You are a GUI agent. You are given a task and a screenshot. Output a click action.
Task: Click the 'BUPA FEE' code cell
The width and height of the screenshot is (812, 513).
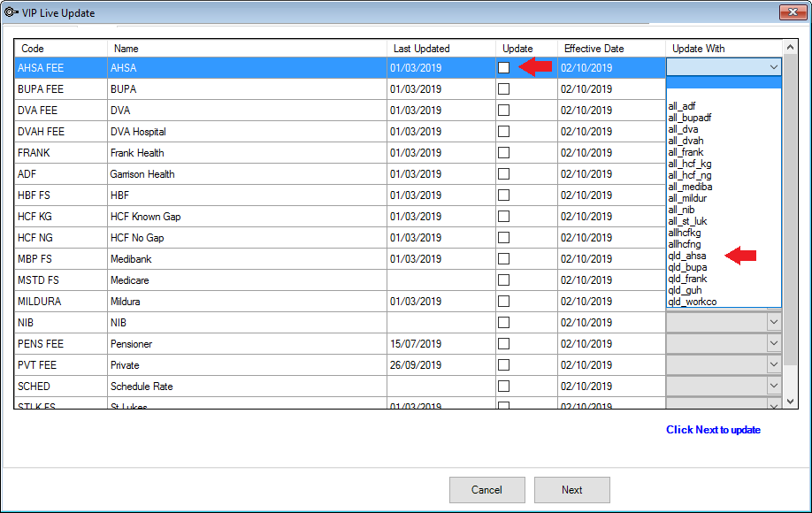(60, 89)
